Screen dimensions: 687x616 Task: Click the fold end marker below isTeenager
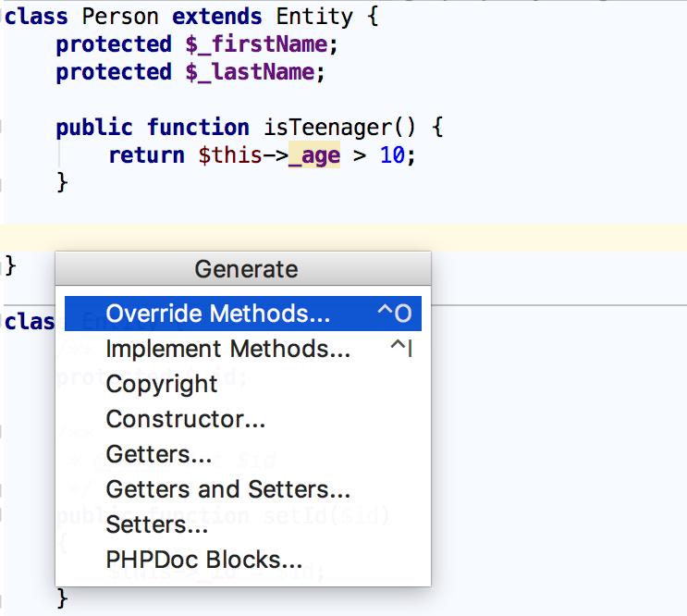pyautogui.click(x=3, y=182)
